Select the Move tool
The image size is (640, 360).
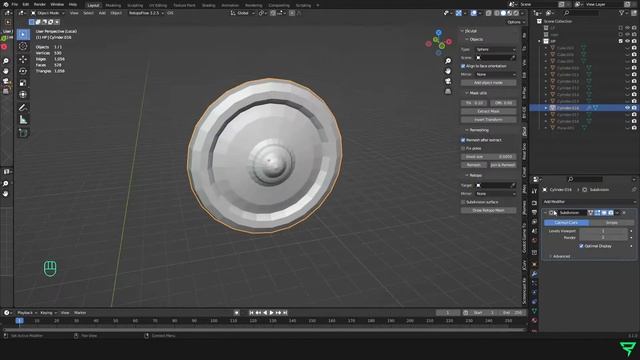click(x=23, y=60)
